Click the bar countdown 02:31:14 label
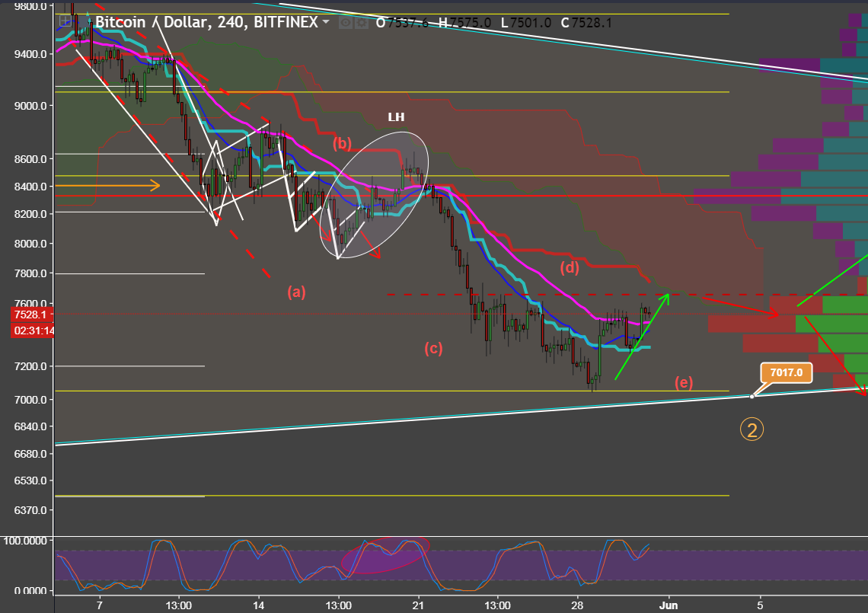Viewport: 868px width, 613px height. 32,330
